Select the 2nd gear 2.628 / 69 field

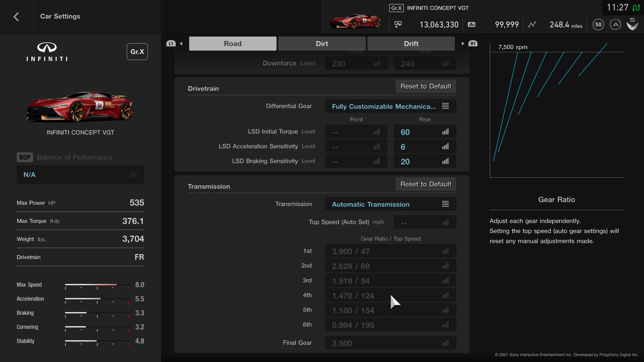pos(390,266)
